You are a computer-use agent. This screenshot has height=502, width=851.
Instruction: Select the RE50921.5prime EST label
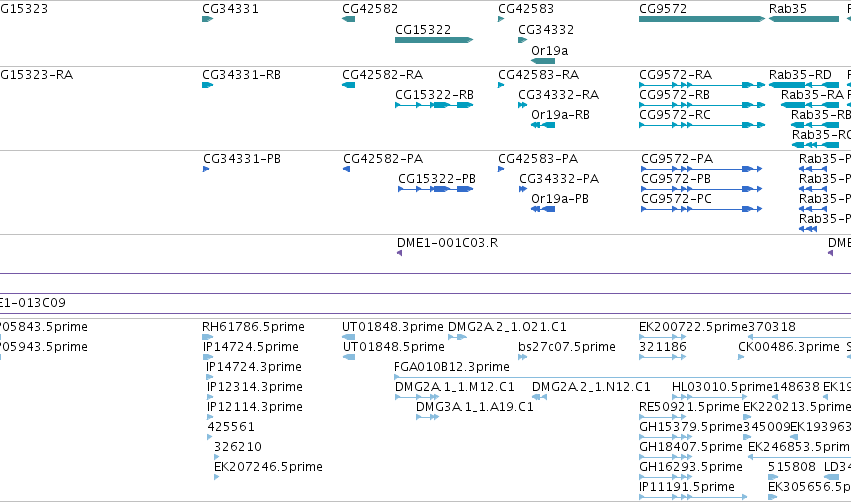click(690, 408)
